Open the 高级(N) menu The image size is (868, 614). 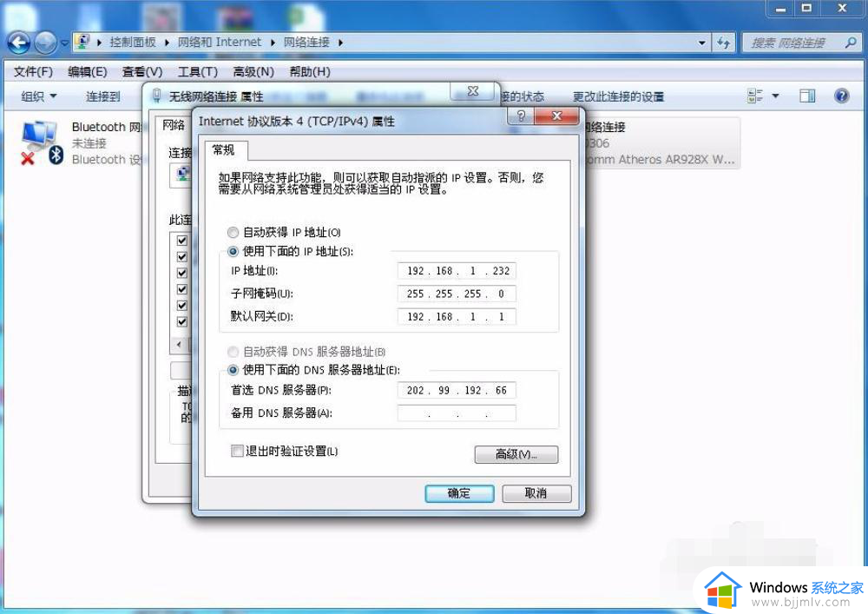[253, 71]
